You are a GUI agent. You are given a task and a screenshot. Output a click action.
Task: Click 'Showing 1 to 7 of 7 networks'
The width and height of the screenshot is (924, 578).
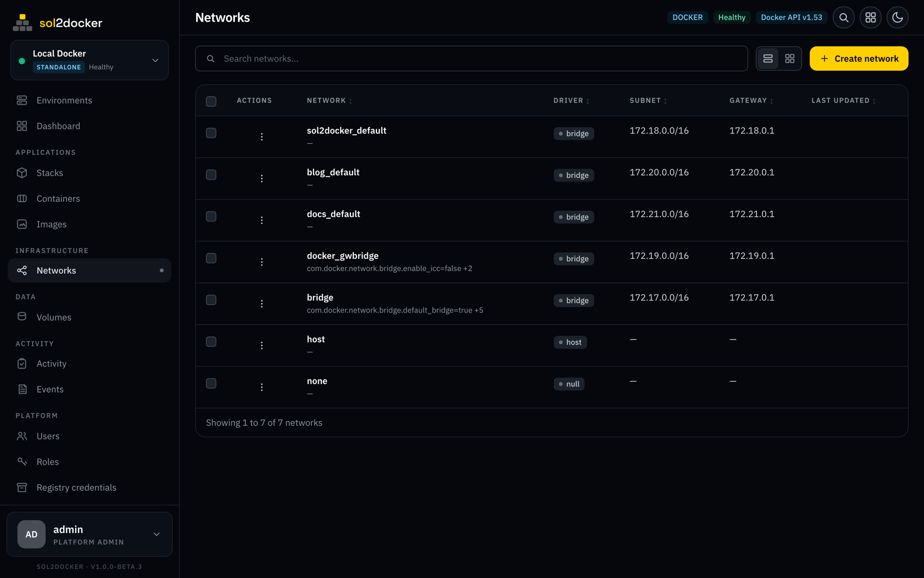[264, 423]
